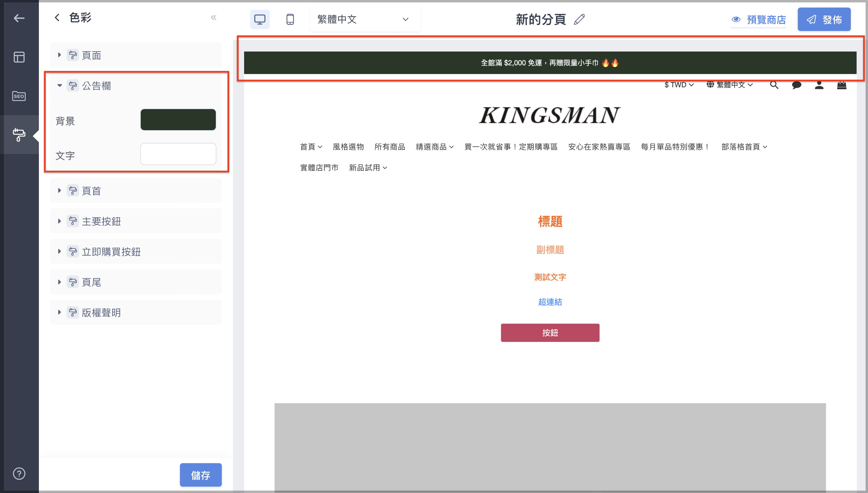
Task: Select 每月單品特別優惠！ menu item
Action: click(x=676, y=147)
